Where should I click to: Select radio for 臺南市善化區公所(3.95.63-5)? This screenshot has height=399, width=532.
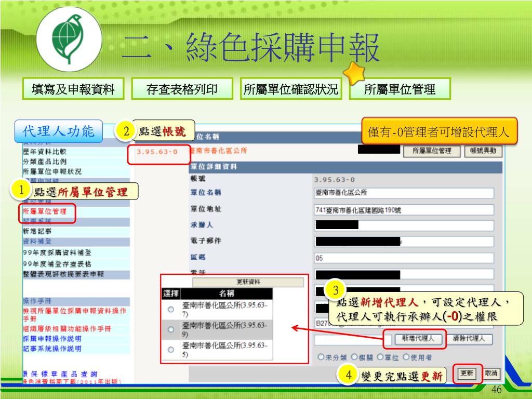[170, 350]
